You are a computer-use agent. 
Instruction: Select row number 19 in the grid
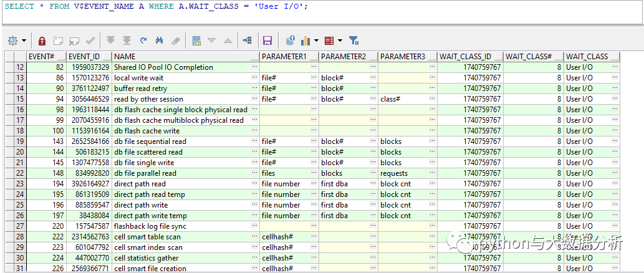20,141
